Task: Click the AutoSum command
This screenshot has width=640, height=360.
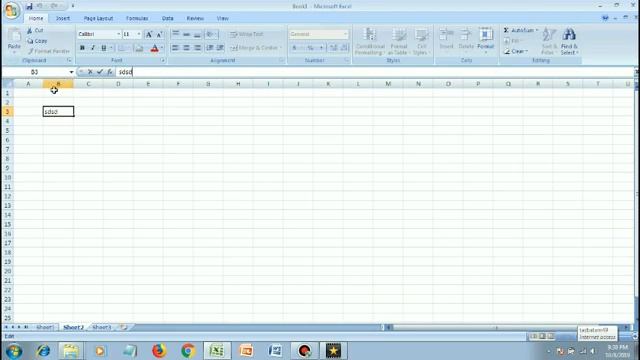Action: pos(520,31)
